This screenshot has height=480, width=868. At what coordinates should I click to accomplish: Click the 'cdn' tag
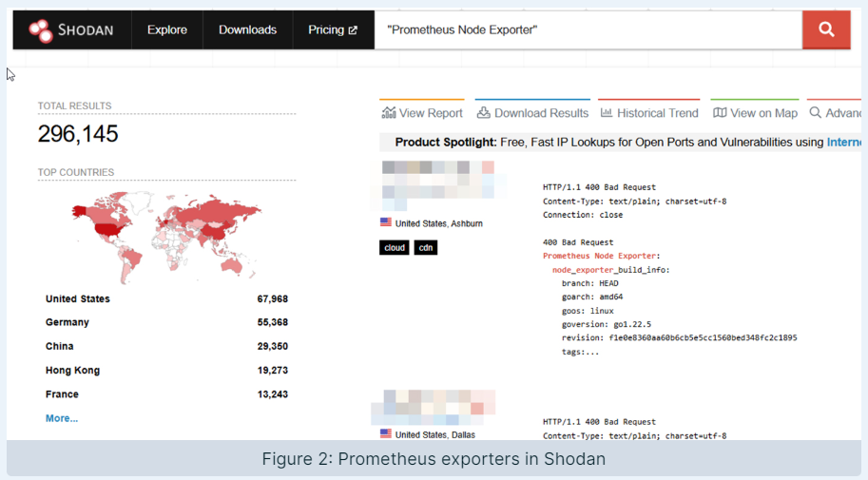tap(426, 247)
